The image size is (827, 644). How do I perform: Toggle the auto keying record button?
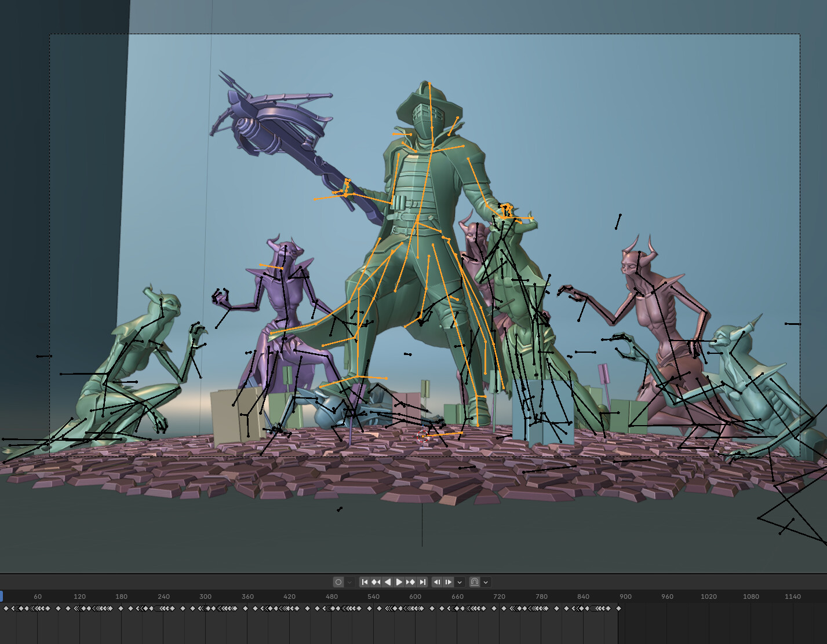coord(338,582)
